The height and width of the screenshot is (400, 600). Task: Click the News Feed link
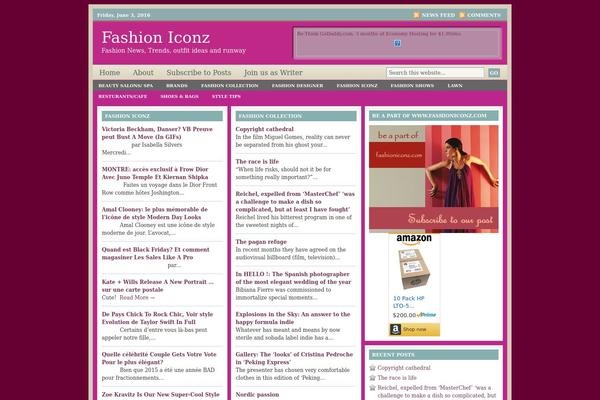point(438,15)
